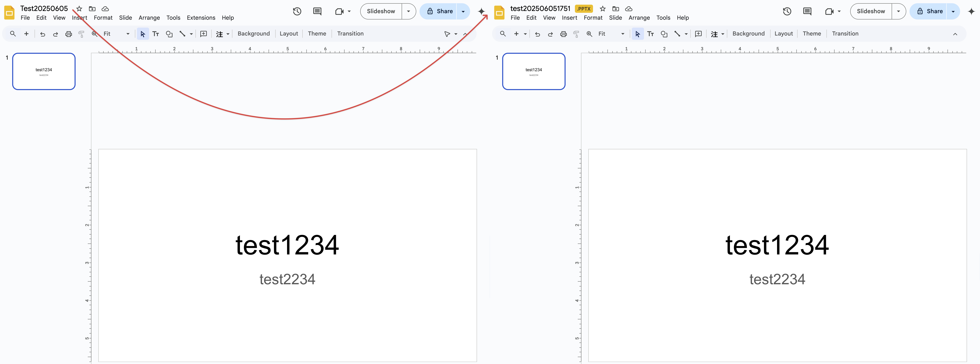Click Layout button in right toolbar

[784, 34]
